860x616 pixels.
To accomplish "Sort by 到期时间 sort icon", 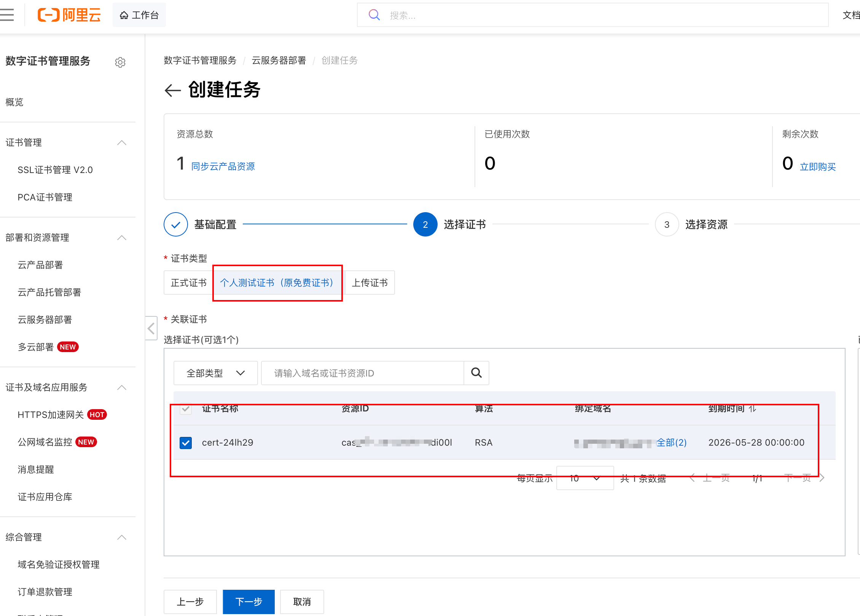I will pos(752,409).
